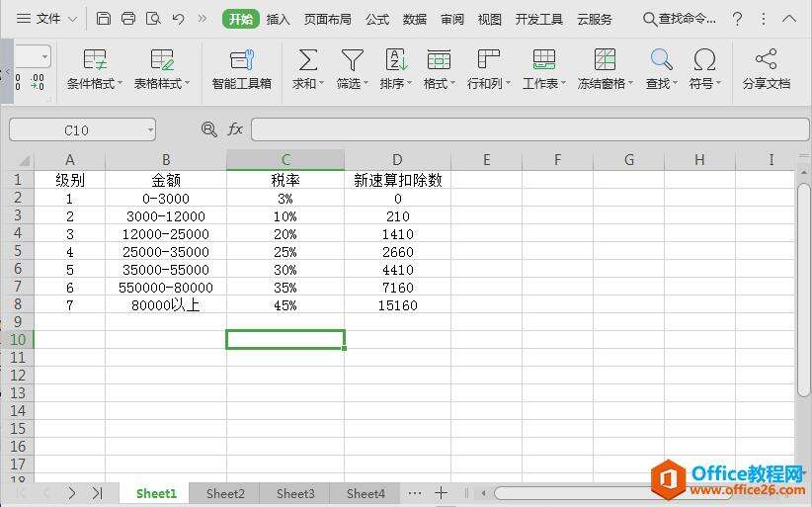This screenshot has width=812, height=507.
Task: Select column C header
Action: point(285,160)
